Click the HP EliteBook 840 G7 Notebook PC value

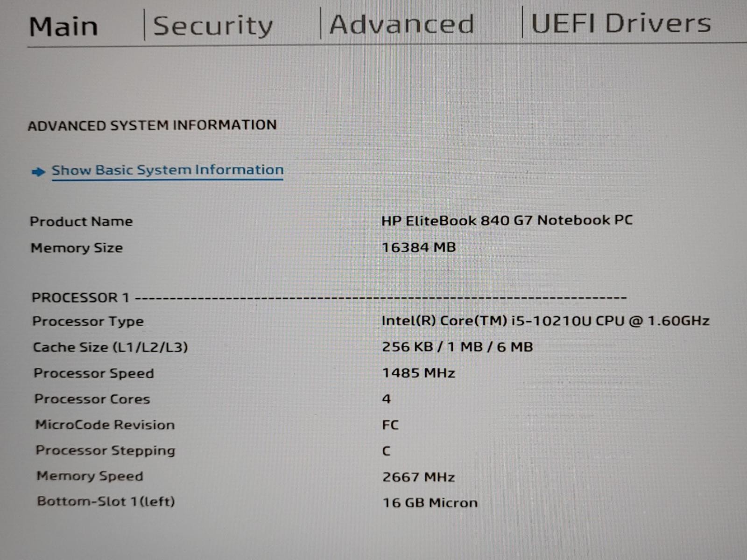coord(507,220)
